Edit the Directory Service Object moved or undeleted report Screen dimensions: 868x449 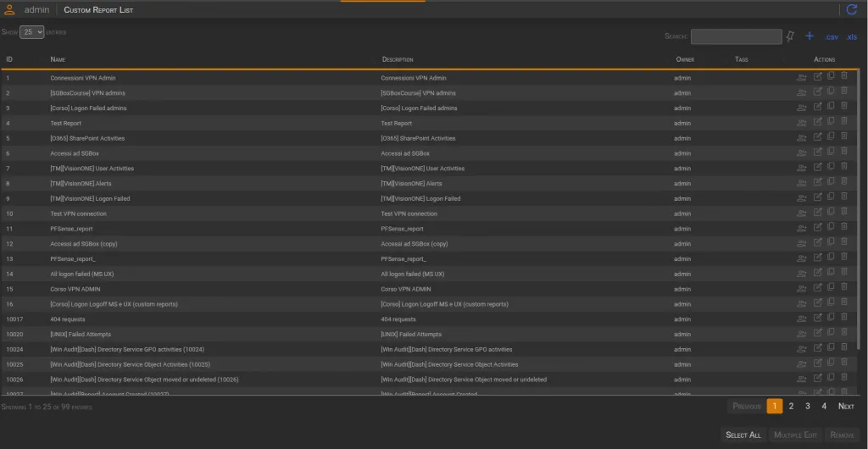(818, 378)
